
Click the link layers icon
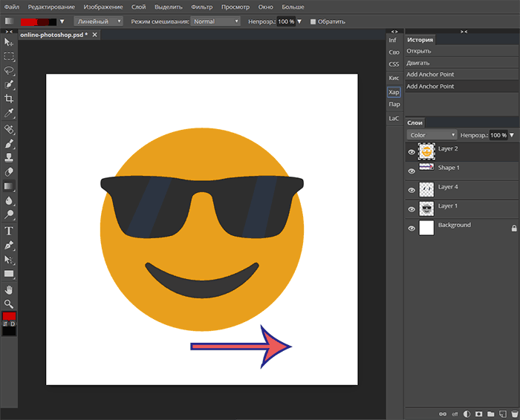pos(443,414)
